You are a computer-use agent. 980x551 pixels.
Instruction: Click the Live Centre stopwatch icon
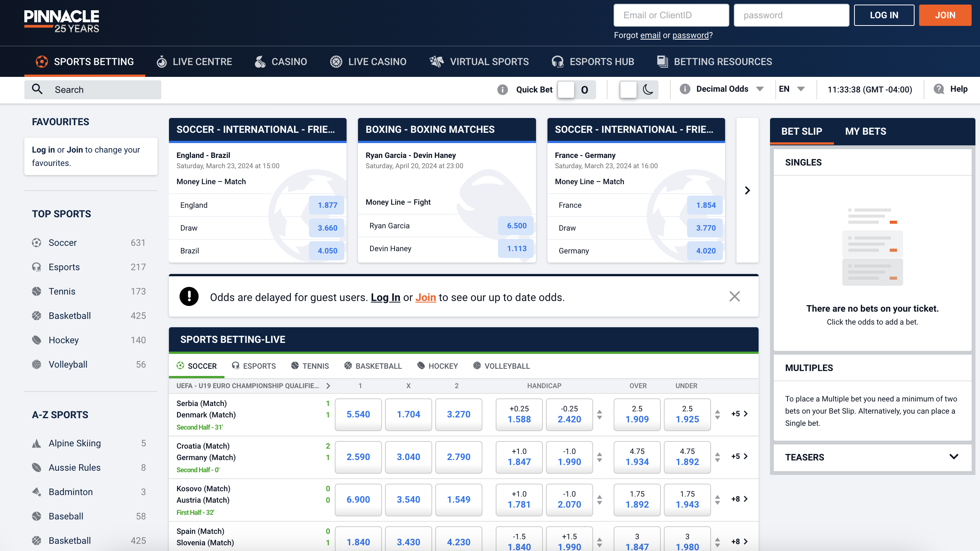(x=162, y=62)
